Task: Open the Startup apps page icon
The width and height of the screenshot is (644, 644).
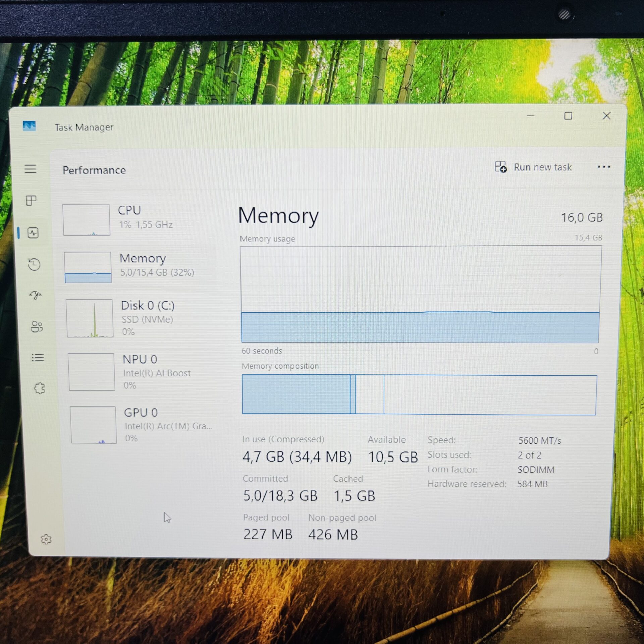Action: tap(35, 295)
